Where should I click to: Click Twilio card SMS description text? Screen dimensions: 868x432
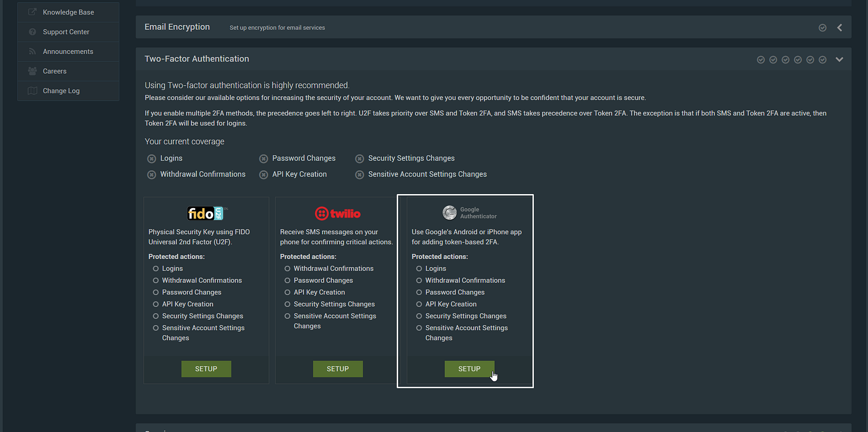[x=336, y=237]
